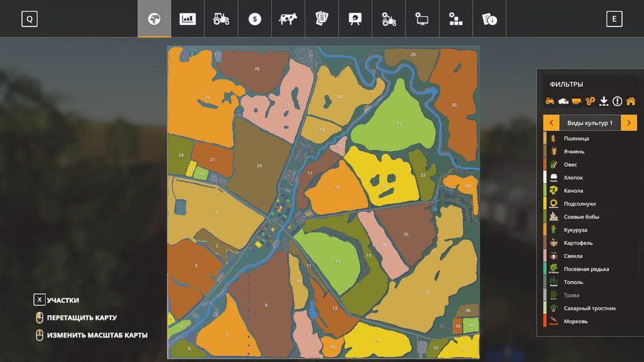
Task: Click the Виды культур 1 selector label
Action: (590, 123)
